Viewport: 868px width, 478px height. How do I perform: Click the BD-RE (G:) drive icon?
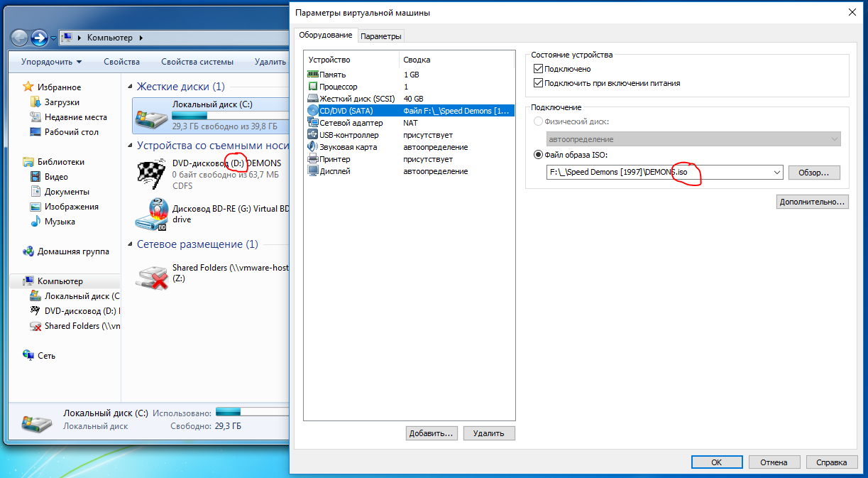(x=151, y=214)
